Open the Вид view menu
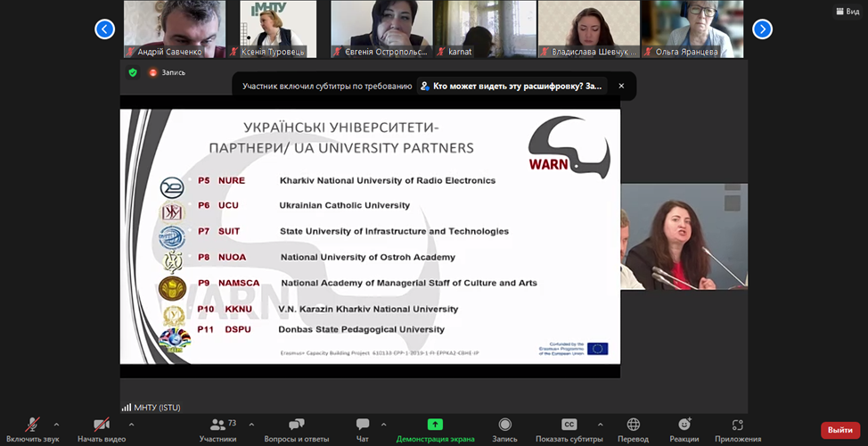This screenshot has height=446, width=868. (x=848, y=11)
